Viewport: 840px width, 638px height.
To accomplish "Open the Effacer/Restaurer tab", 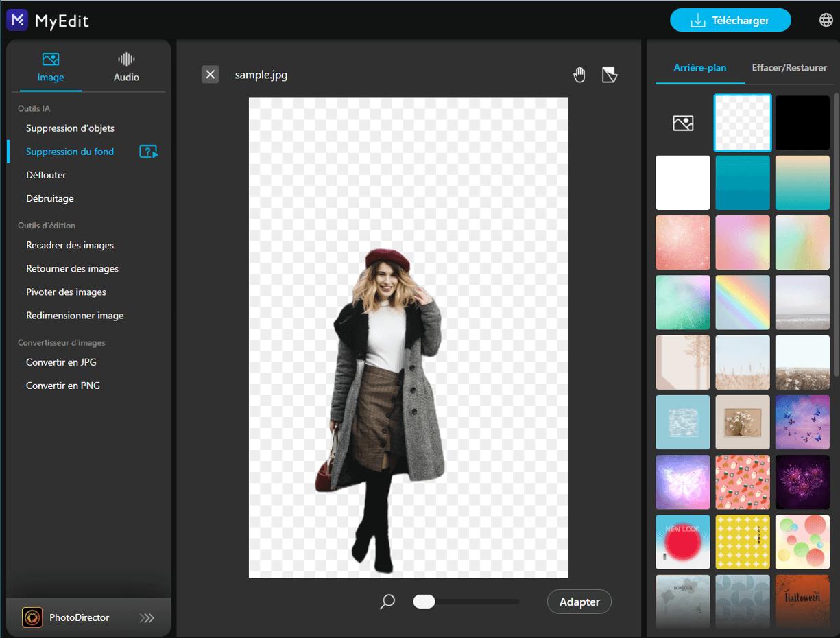I will tap(789, 67).
